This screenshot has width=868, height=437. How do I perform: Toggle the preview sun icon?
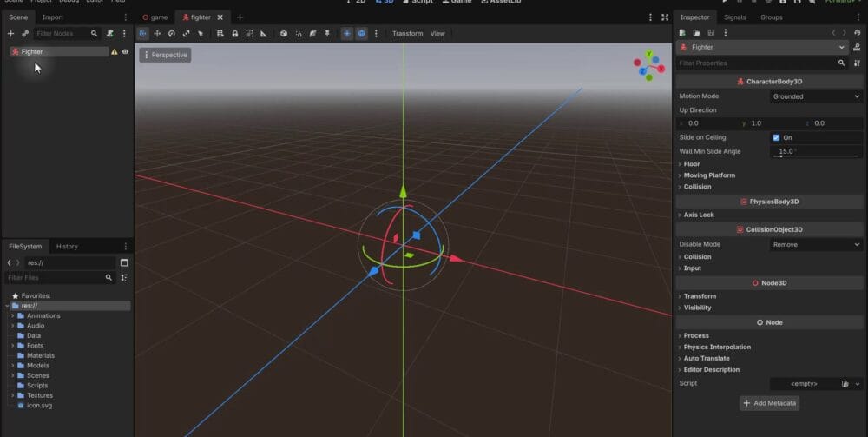[x=347, y=34]
